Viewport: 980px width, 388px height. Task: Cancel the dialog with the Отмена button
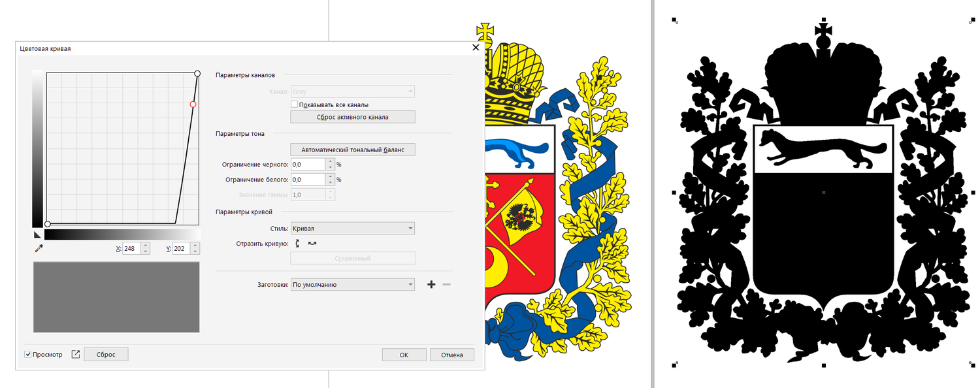(452, 355)
